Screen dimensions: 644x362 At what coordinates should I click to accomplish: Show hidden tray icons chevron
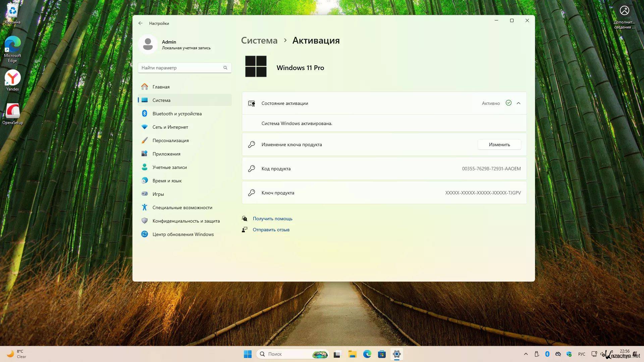click(x=526, y=354)
